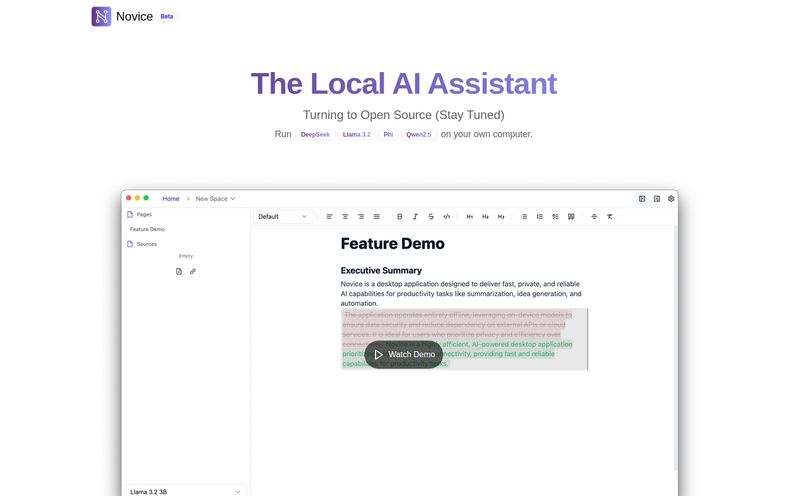
Task: Justify text in editor toolbar
Action: point(377,216)
